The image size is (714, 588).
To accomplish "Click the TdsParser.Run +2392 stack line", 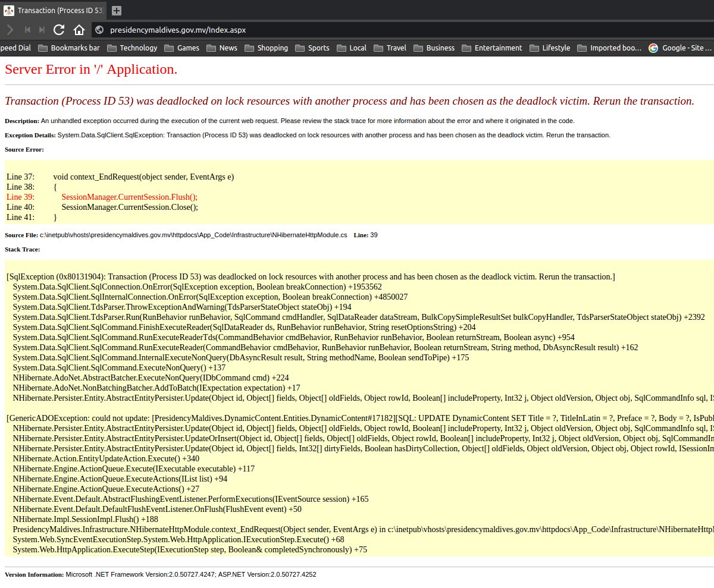I will [359, 317].
